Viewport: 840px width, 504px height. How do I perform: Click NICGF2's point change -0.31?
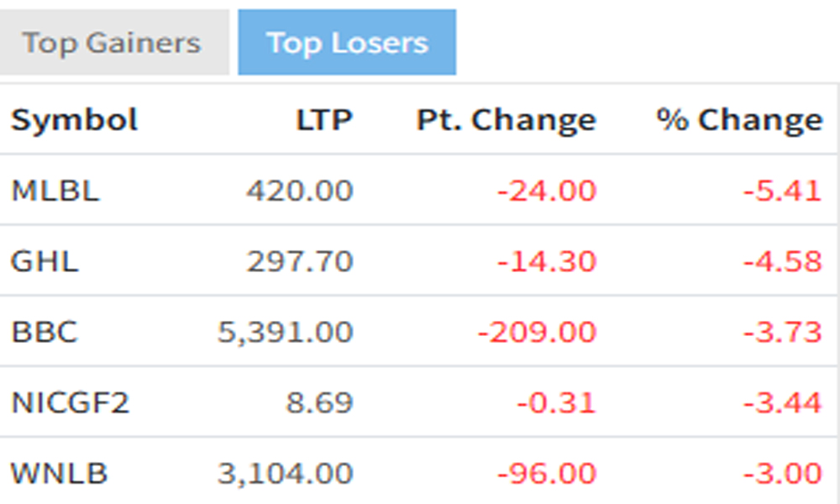(556, 403)
